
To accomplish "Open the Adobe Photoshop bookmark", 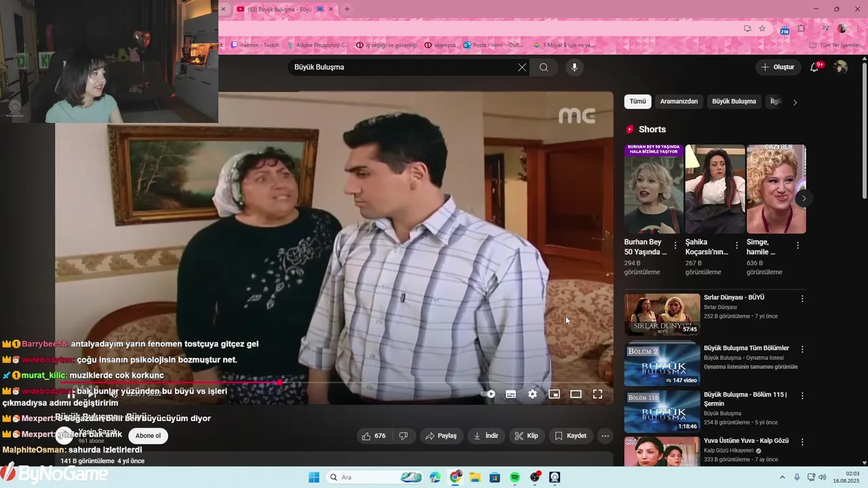I will pyautogui.click(x=317, y=45).
